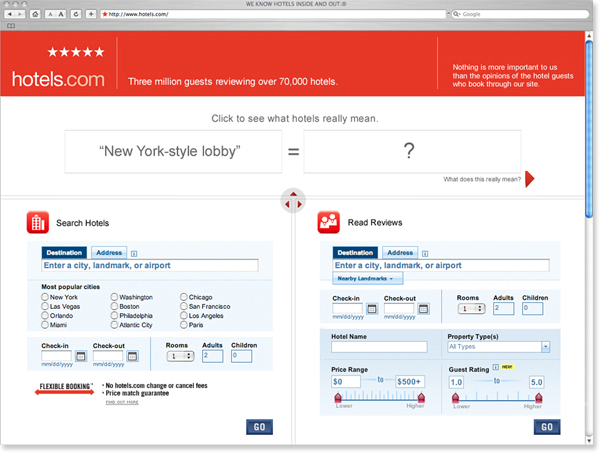Viewport: 600px width, 453px height.
Task: Select the Atlantic City radio button
Action: point(114,325)
